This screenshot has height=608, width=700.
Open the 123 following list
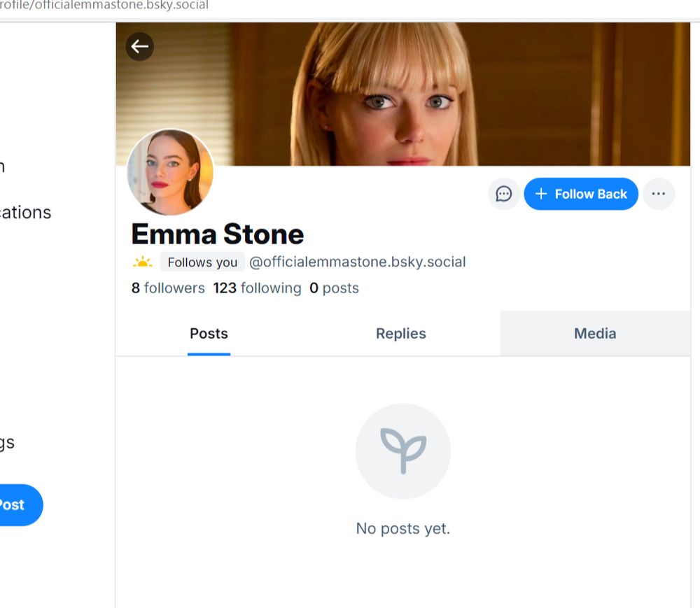tap(257, 288)
